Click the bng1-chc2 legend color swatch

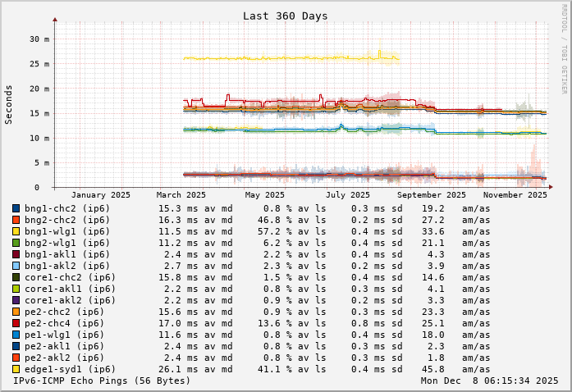[16, 208]
